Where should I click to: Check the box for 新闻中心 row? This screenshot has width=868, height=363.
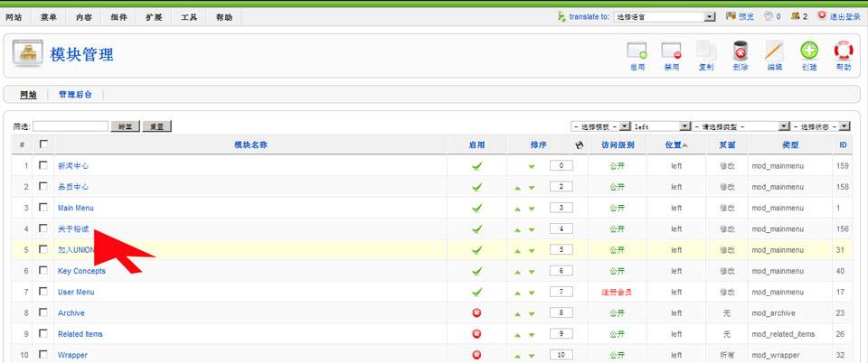pos(43,165)
